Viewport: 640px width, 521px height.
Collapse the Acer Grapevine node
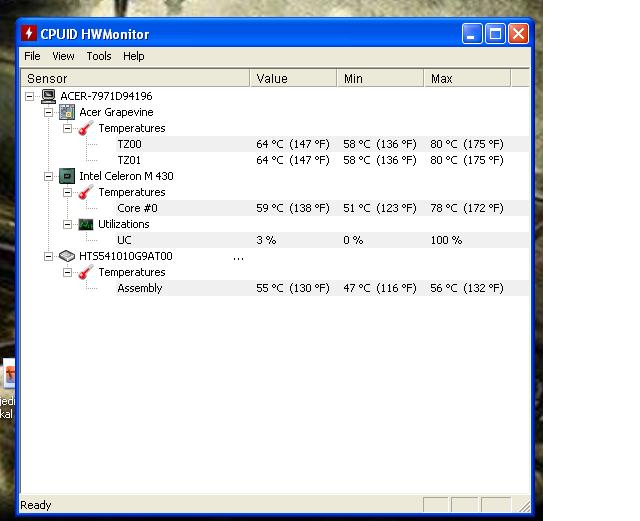click(x=49, y=112)
